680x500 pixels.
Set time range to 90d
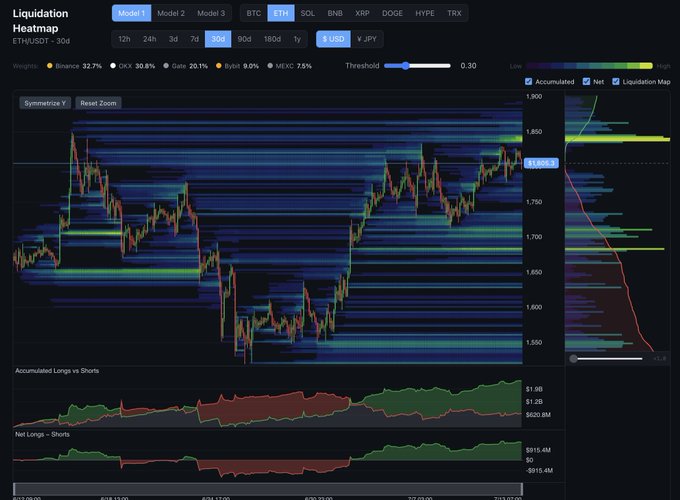(x=244, y=39)
